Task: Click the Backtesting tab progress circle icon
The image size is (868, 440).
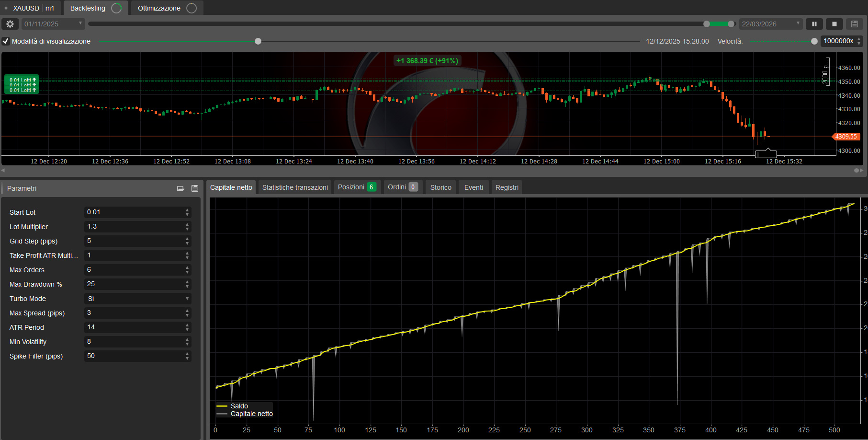Action: tap(116, 8)
